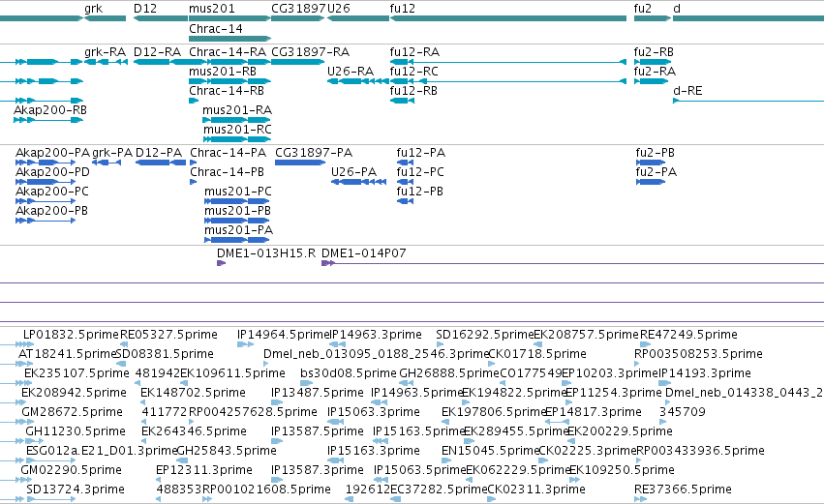Select the IP13487.5prime EST label

click(x=318, y=393)
